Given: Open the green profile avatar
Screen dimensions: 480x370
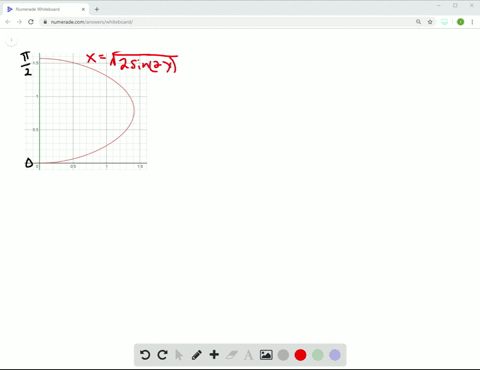Looking at the screenshot, I should click(x=460, y=22).
